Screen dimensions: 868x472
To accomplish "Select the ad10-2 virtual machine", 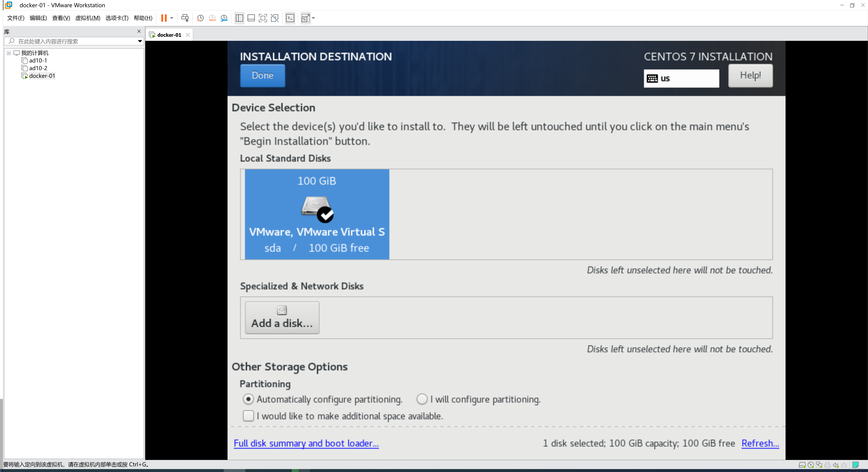I will (x=38, y=68).
